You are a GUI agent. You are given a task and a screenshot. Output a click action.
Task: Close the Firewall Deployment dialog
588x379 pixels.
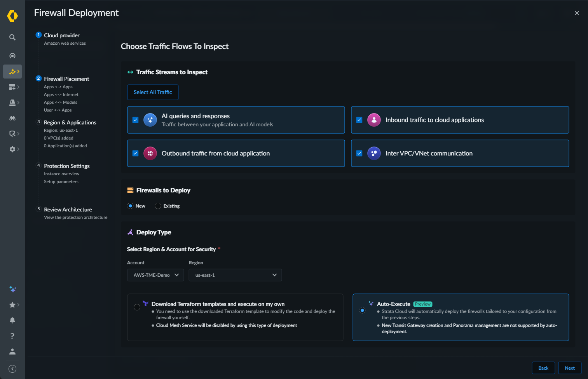tap(577, 13)
